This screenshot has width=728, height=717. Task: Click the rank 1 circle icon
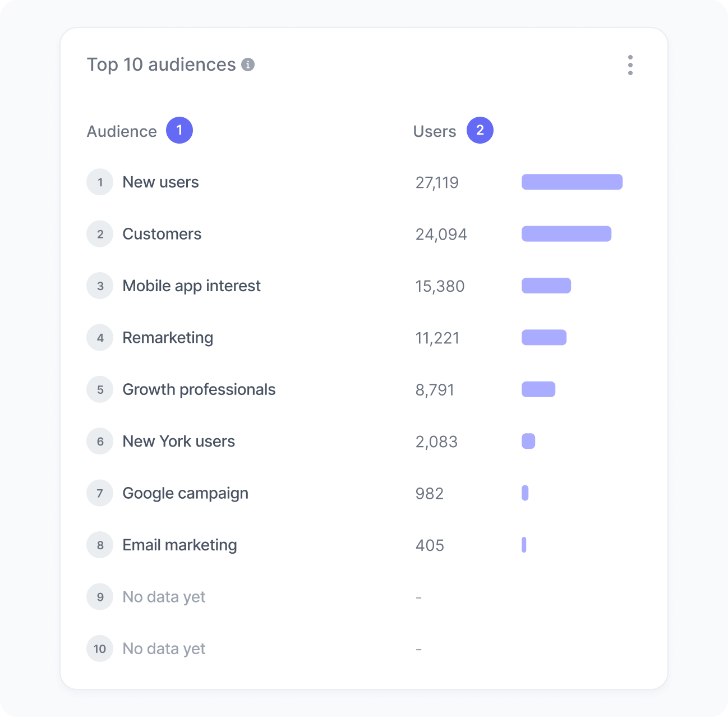(x=100, y=182)
